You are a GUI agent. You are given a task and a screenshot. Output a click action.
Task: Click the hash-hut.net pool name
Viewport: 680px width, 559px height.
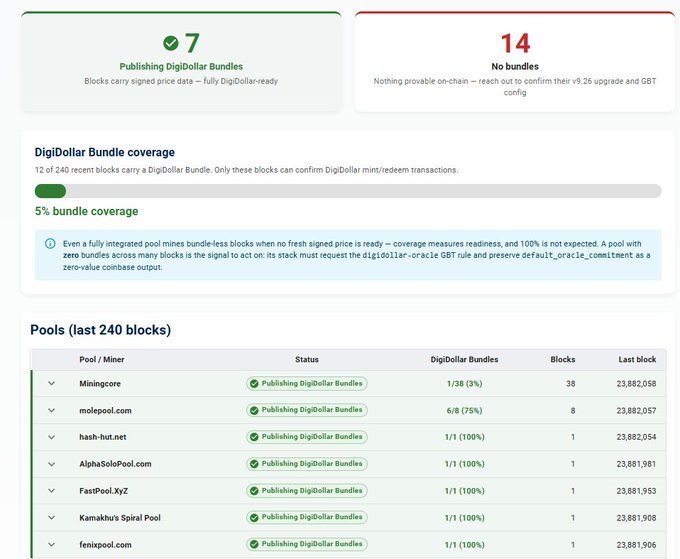click(102, 437)
